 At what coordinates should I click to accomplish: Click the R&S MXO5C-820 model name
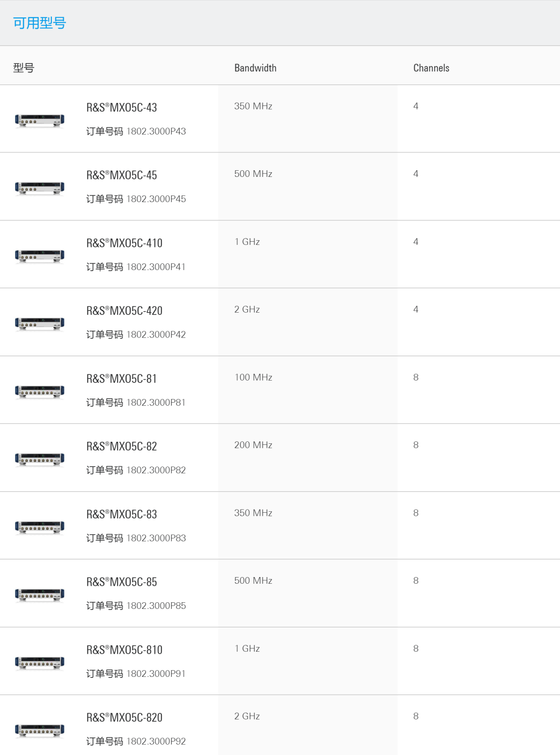pyautogui.click(x=124, y=718)
